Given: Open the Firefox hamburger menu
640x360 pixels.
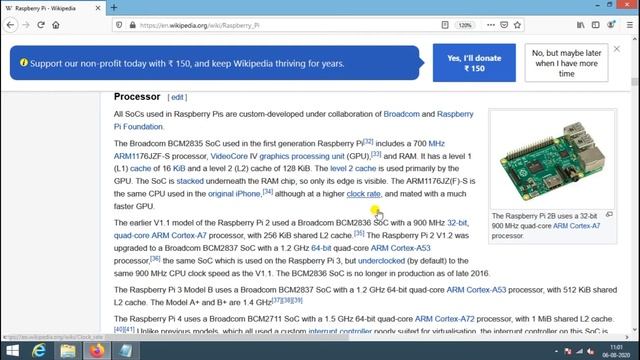Looking at the screenshot, I should 630,25.
